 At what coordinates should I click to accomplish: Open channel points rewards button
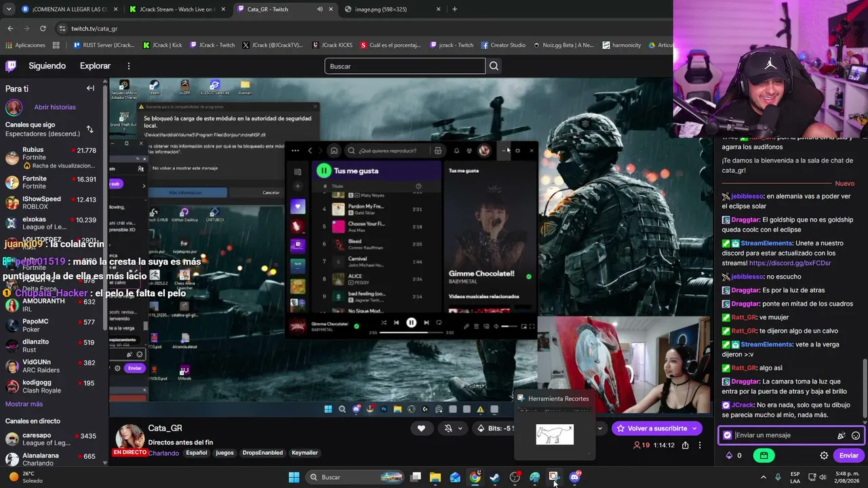(764, 455)
